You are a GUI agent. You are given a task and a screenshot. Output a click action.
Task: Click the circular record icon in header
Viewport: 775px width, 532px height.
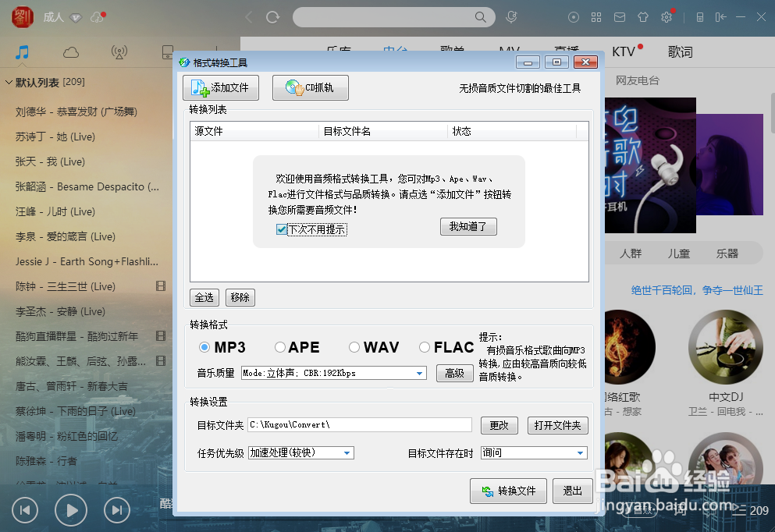574,17
